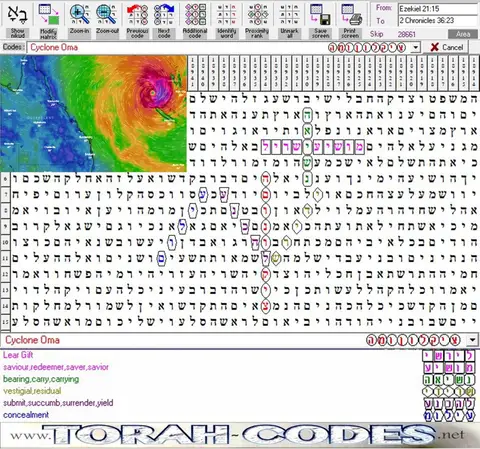Viewport: 480px width, 449px height.
Task: Open the Codes dropdown arrow
Action: [415, 48]
